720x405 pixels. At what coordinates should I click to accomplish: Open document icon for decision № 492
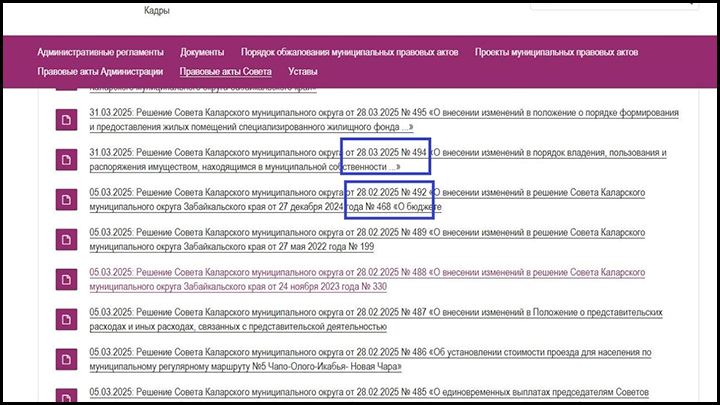(x=66, y=200)
